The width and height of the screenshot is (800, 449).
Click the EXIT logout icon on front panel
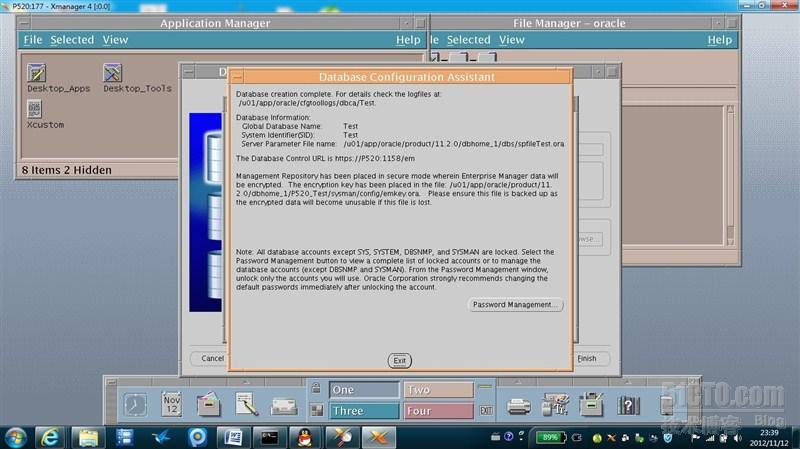[x=486, y=410]
